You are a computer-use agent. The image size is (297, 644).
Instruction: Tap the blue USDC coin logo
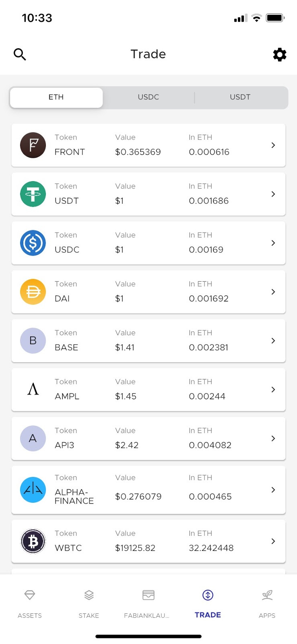(33, 243)
